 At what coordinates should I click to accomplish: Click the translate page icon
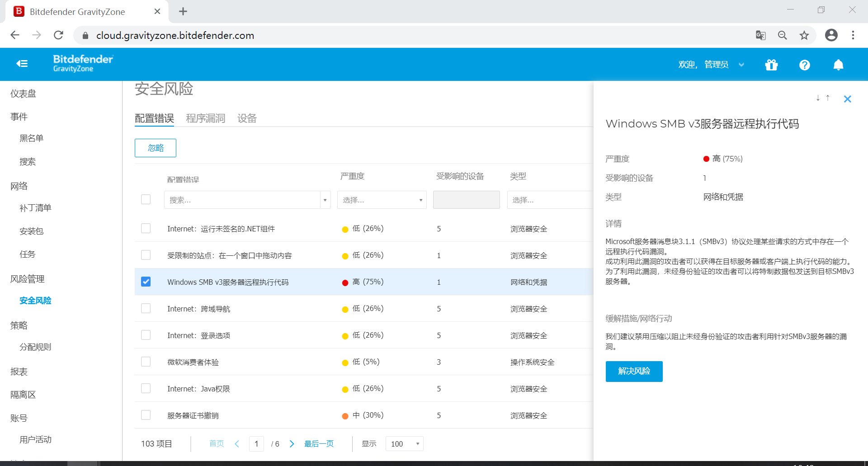click(x=761, y=35)
